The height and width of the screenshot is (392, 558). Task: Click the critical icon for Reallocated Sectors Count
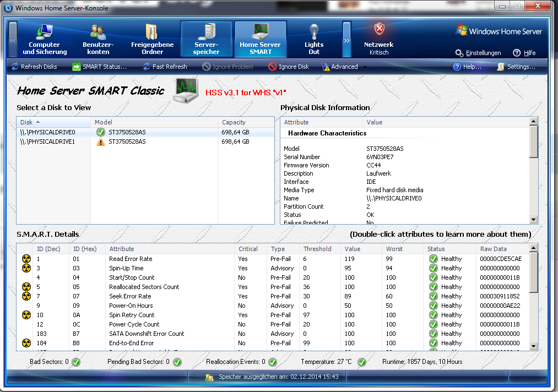pos(26,287)
